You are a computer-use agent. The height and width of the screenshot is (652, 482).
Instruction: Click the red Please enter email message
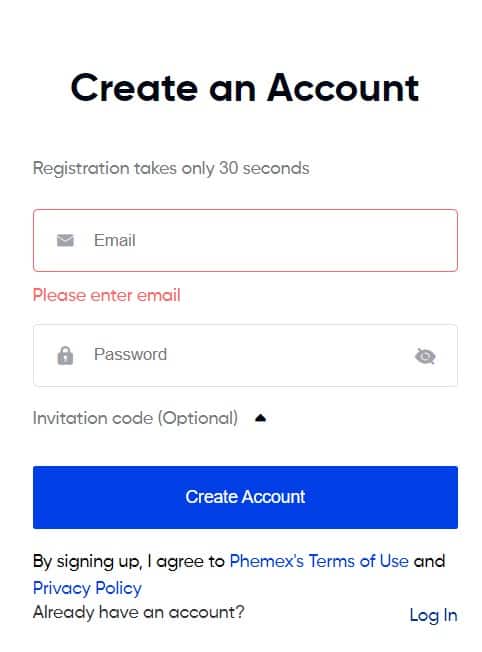tap(106, 295)
